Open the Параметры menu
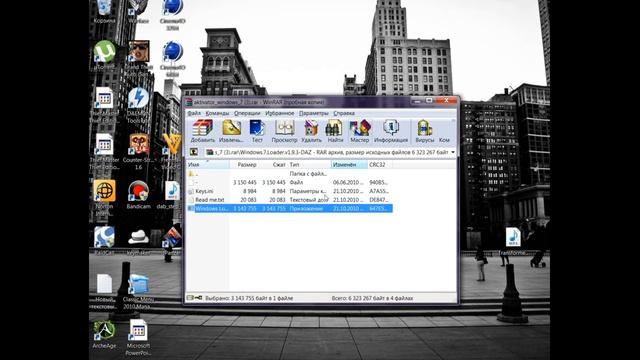The width and height of the screenshot is (640, 360). (313, 113)
